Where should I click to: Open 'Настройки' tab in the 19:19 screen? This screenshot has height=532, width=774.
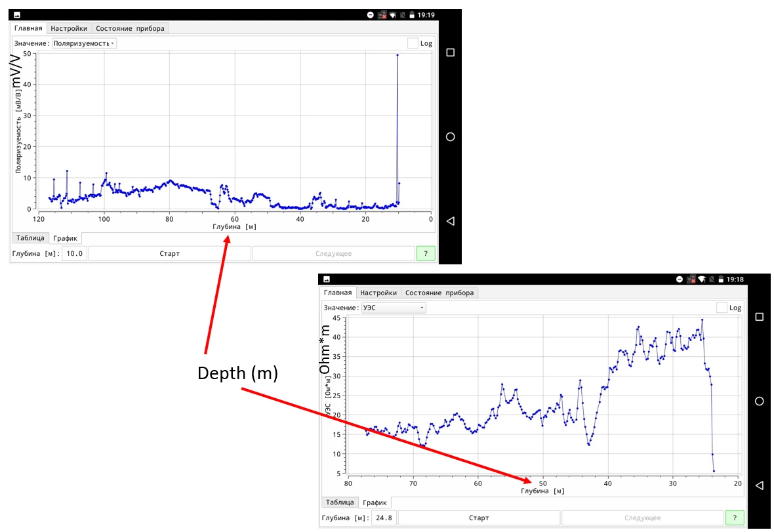(69, 28)
